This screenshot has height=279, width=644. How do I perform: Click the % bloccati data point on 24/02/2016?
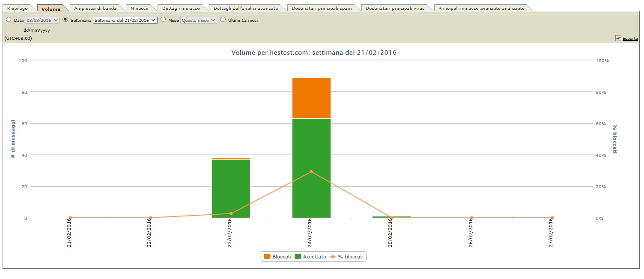click(x=311, y=171)
